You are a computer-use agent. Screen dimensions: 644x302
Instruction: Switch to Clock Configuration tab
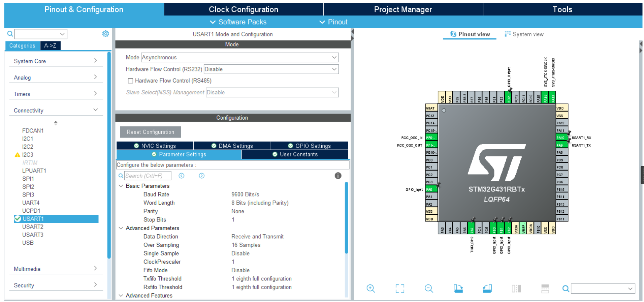(244, 9)
